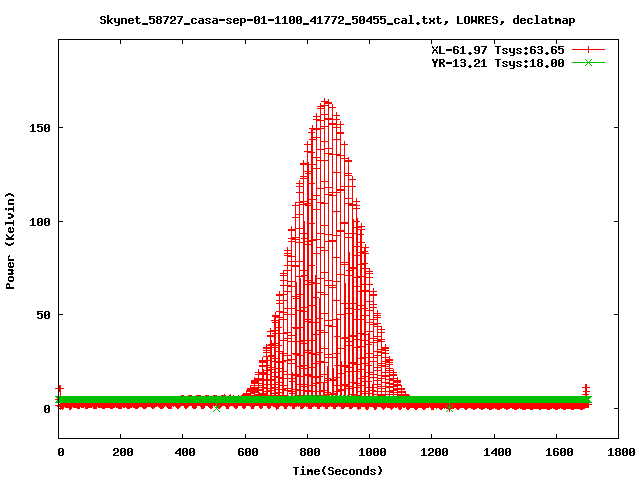Click the peak of the red curve
The height and width of the screenshot is (480, 640).
point(325,102)
